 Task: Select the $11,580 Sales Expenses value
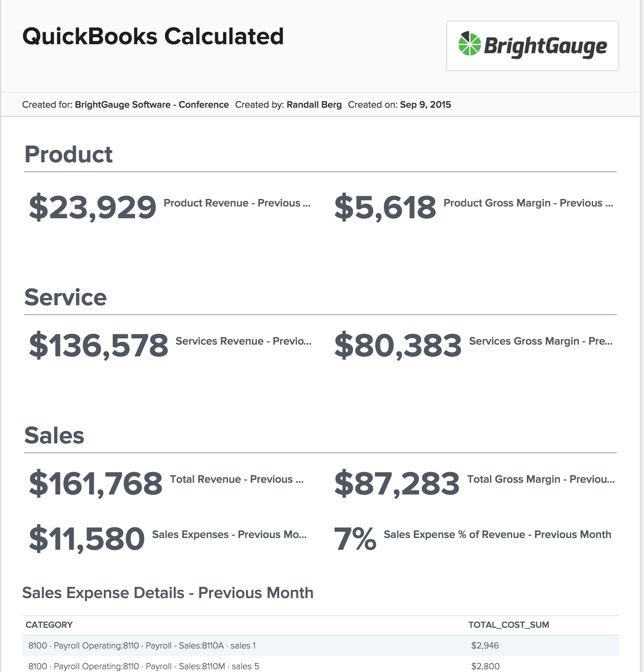(87, 539)
